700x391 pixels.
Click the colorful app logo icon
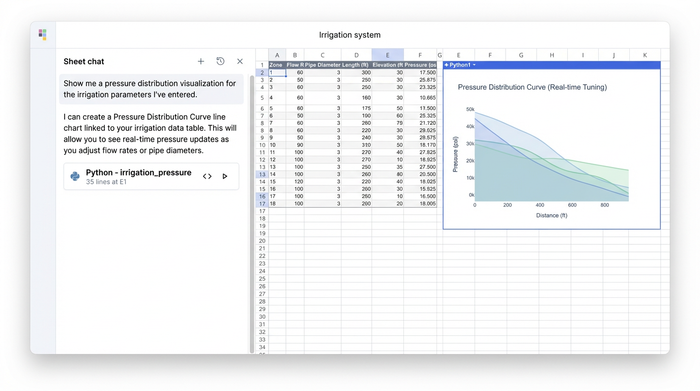point(42,34)
